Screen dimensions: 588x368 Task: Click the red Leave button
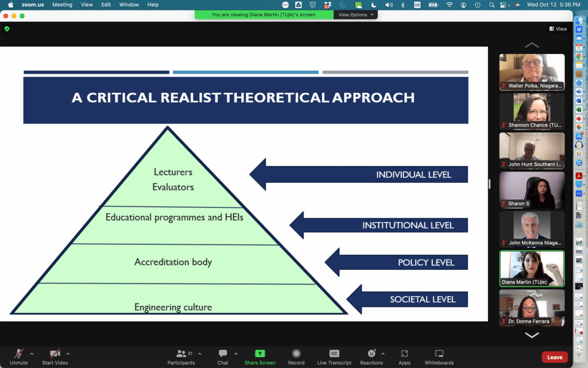(554, 357)
